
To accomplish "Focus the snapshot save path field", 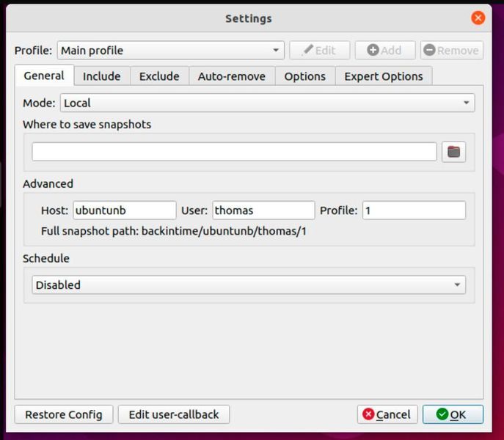I will pos(234,152).
